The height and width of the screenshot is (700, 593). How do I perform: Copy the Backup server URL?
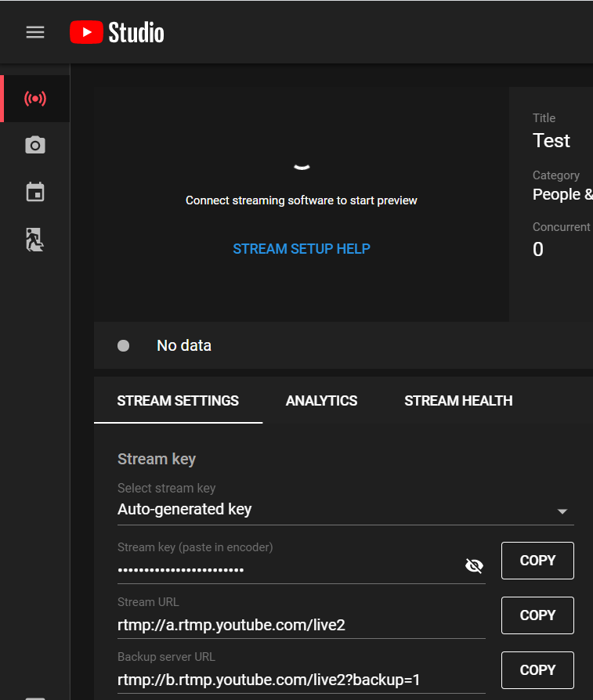(x=537, y=670)
